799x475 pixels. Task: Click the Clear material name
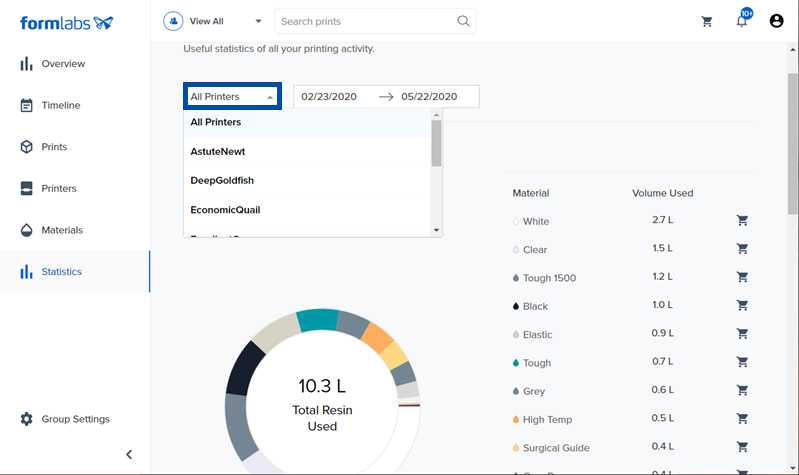535,250
